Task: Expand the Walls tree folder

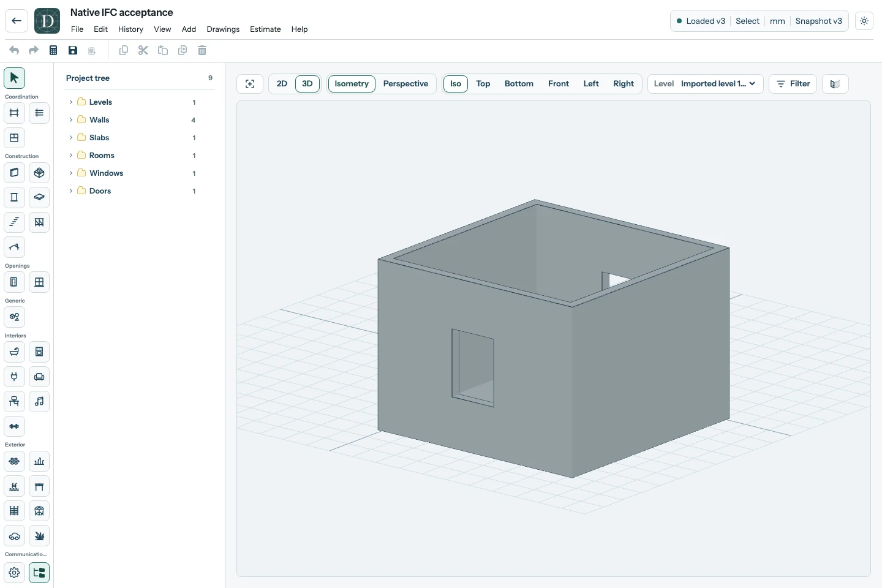Action: (71, 120)
